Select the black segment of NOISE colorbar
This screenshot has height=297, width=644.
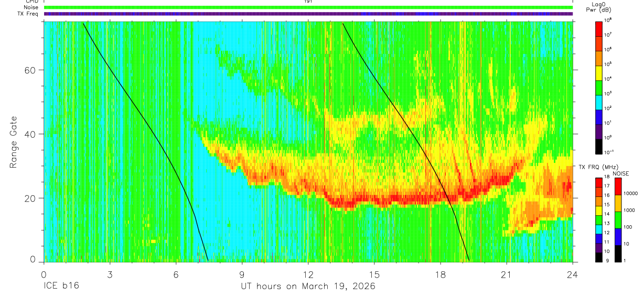pyautogui.click(x=617, y=253)
